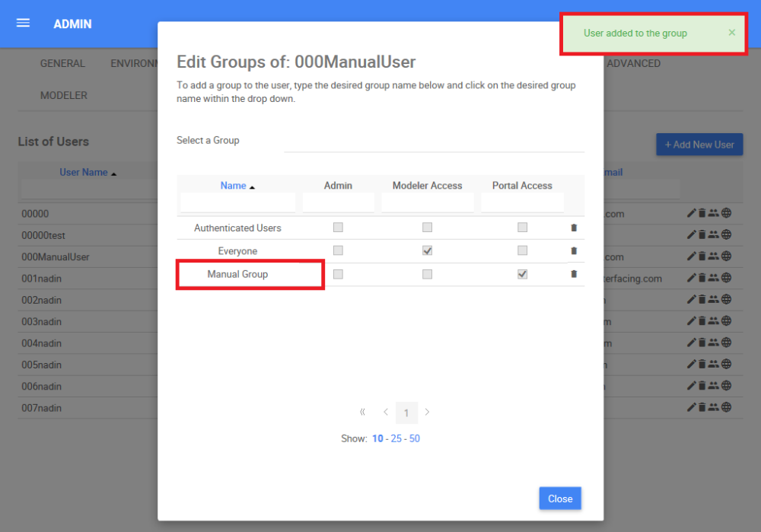Go to first page of groups

click(x=362, y=412)
